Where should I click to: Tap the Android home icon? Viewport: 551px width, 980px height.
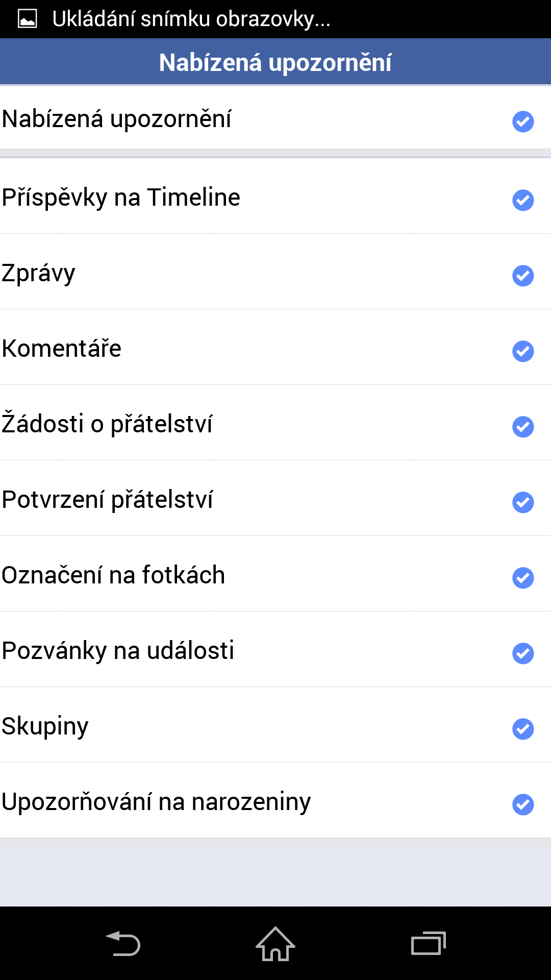[x=275, y=943]
